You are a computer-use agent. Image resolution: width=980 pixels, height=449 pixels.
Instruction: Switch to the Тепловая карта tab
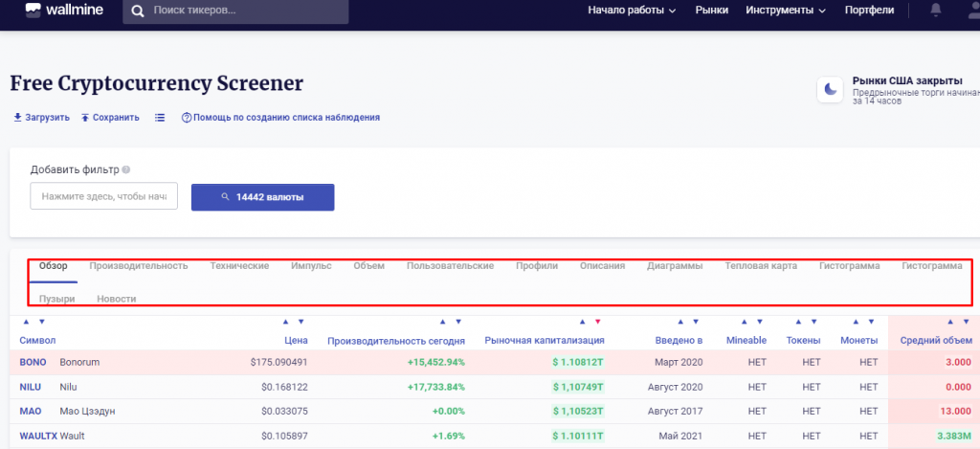pos(761,265)
